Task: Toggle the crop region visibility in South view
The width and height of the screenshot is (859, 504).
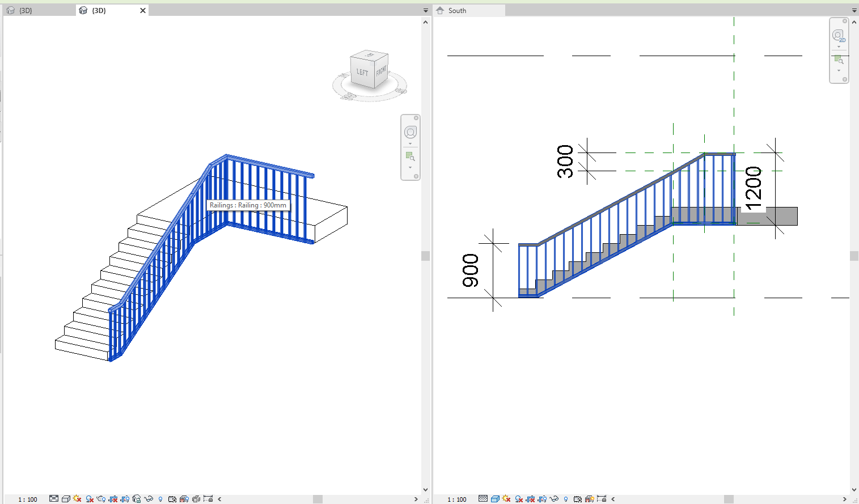Action: click(542, 498)
